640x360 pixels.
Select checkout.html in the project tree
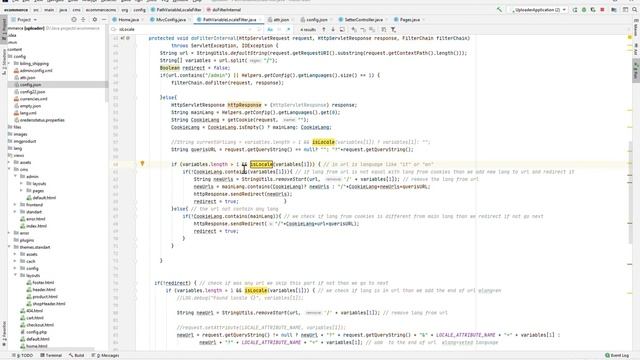tap(37, 325)
